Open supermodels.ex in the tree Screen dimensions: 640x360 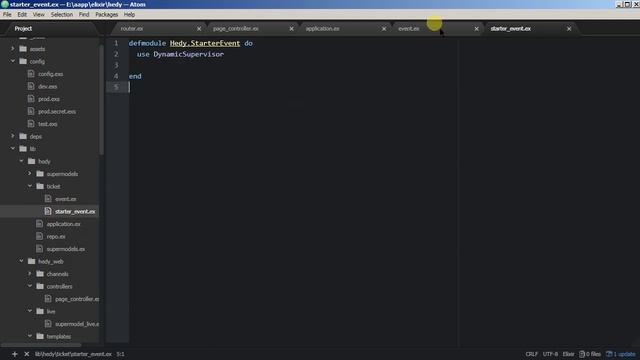tap(66, 249)
